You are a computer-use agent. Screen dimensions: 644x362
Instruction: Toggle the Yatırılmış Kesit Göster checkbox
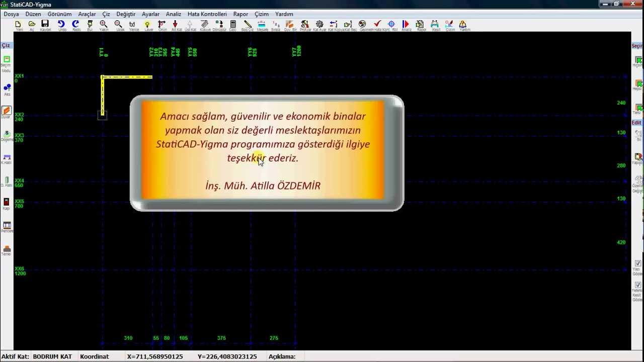638,285
